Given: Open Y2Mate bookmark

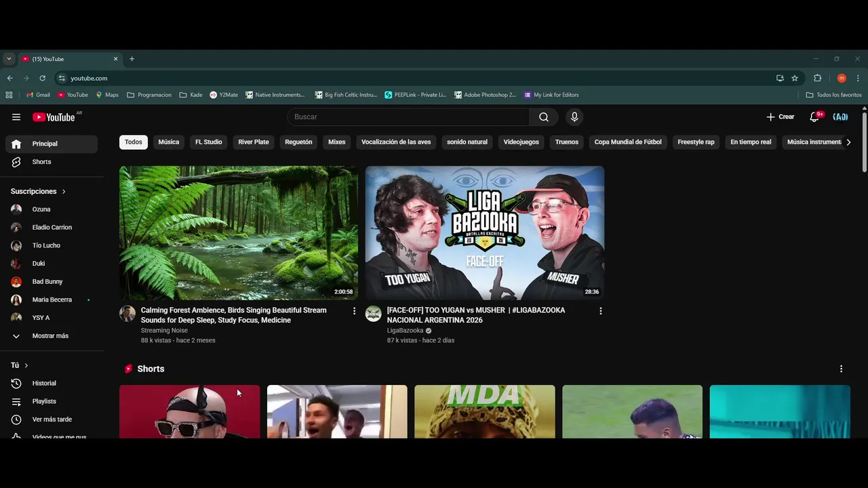Looking at the screenshot, I should pos(224,95).
